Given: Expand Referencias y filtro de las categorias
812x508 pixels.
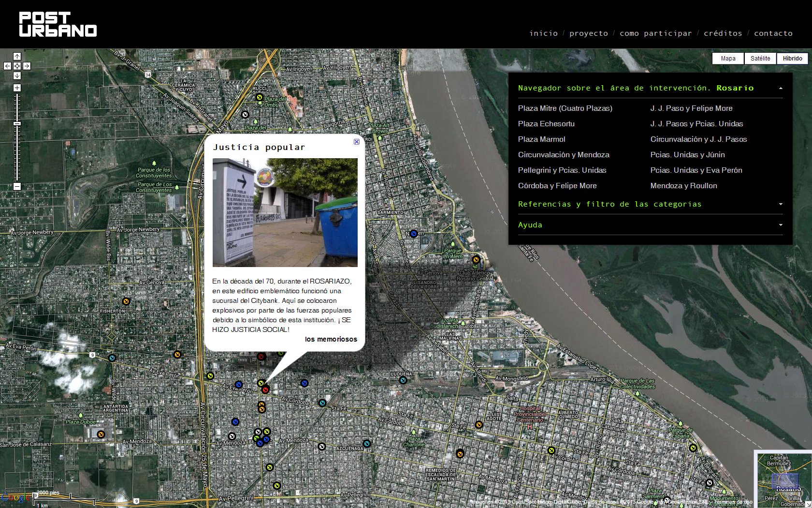Looking at the screenshot, I should coord(781,204).
